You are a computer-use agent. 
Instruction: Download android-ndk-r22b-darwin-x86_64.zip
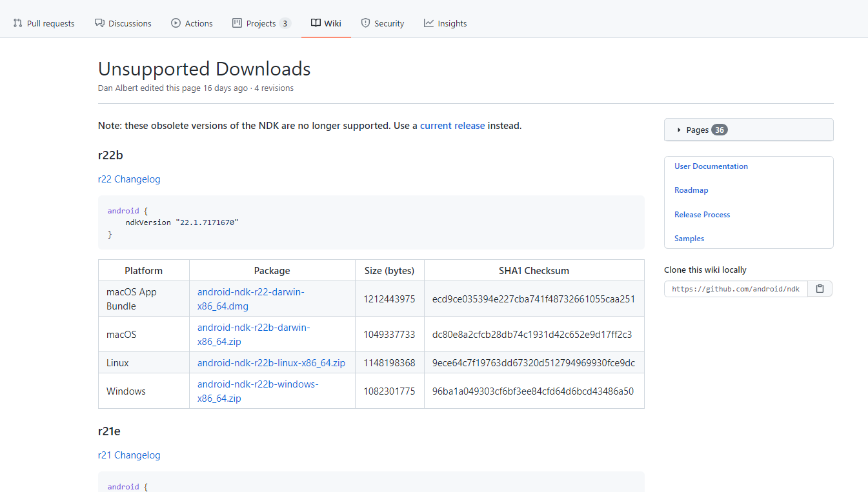click(x=254, y=334)
